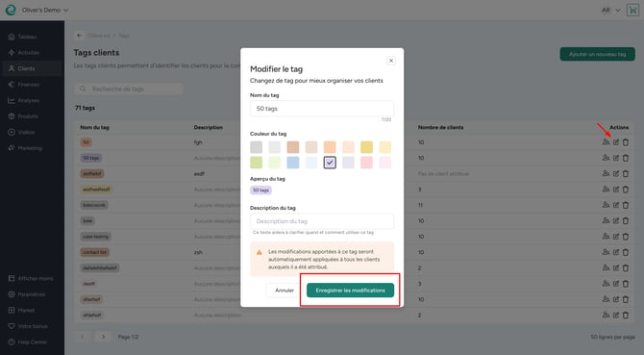Open the lignes par page selector
This screenshot has height=355, width=644.
(613, 337)
